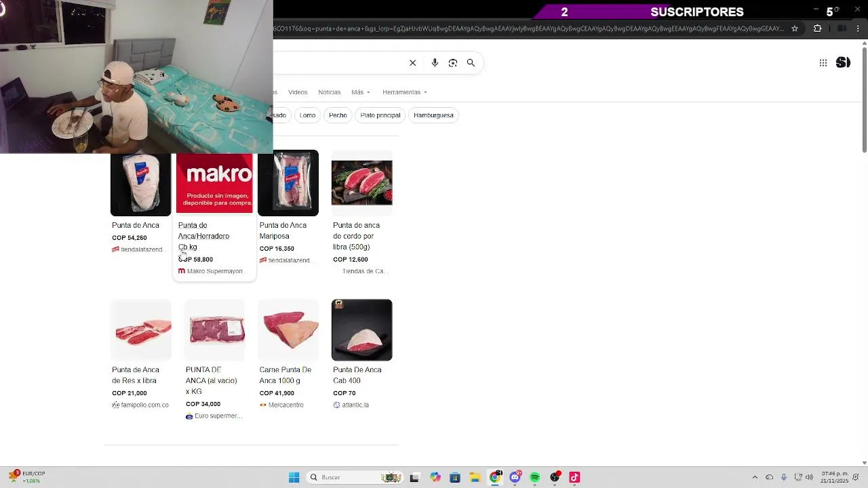This screenshot has width=868, height=488.
Task: Open the punta de anca de cerdo image
Action: point(361,183)
